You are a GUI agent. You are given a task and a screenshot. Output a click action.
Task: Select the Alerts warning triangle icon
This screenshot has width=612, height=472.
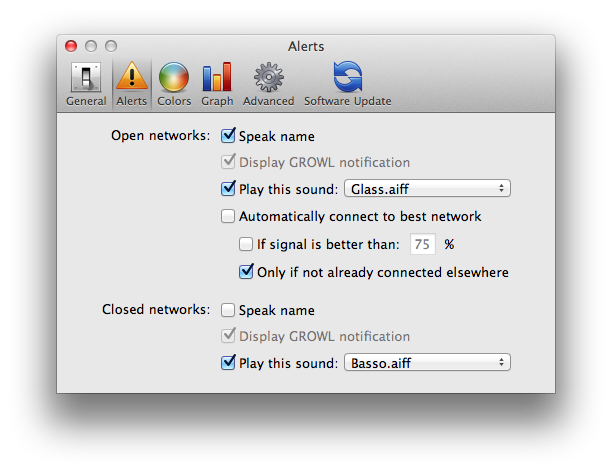[131, 78]
